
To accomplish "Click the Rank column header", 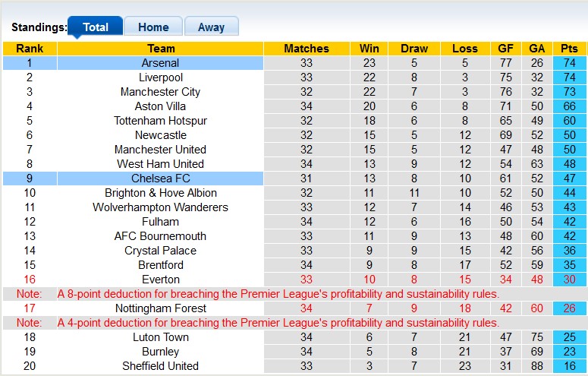I will tap(29, 49).
